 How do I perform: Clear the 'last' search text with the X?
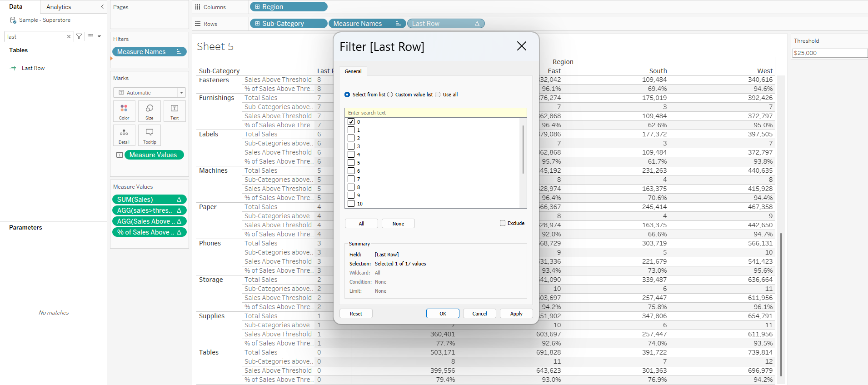69,37
